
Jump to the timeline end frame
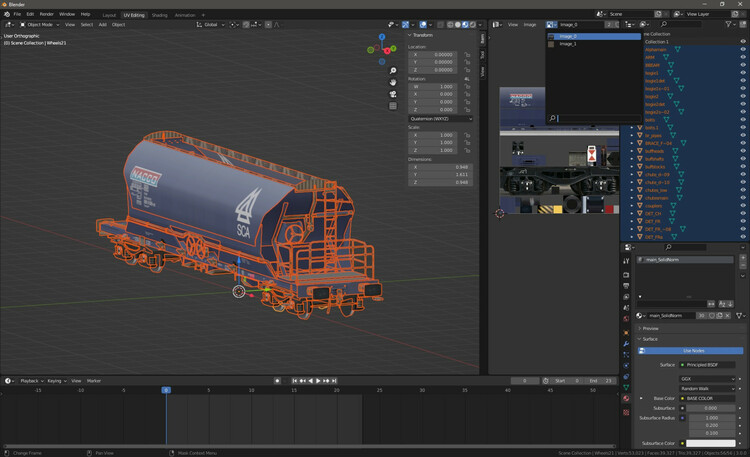334,381
